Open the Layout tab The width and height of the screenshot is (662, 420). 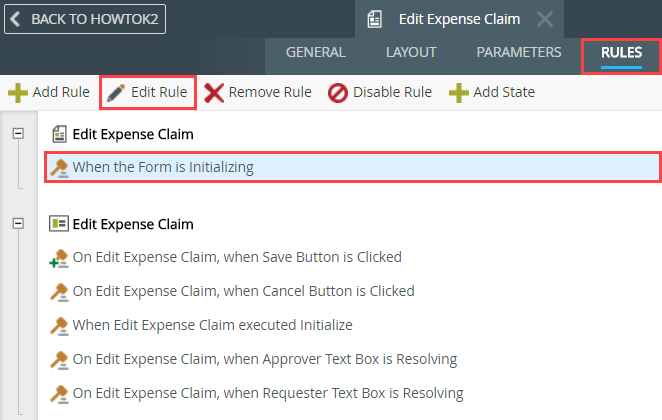click(x=411, y=53)
